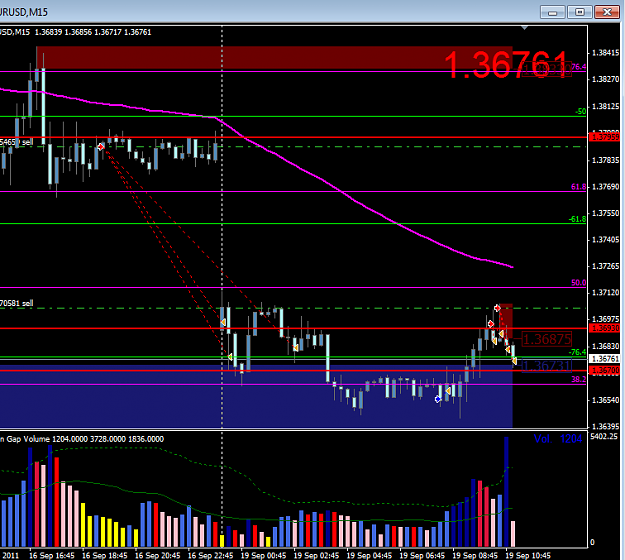Click the 19 Sep 00:45 time label
The image size is (625, 560).
[263, 556]
